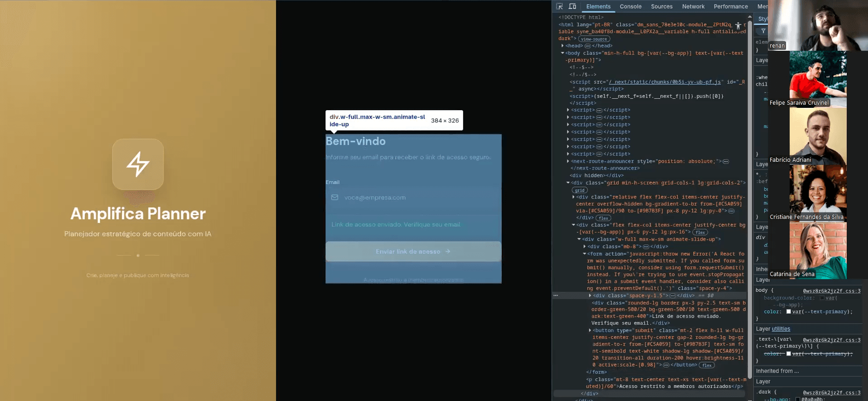Open the Network tab
The image size is (868, 401).
tap(693, 6)
